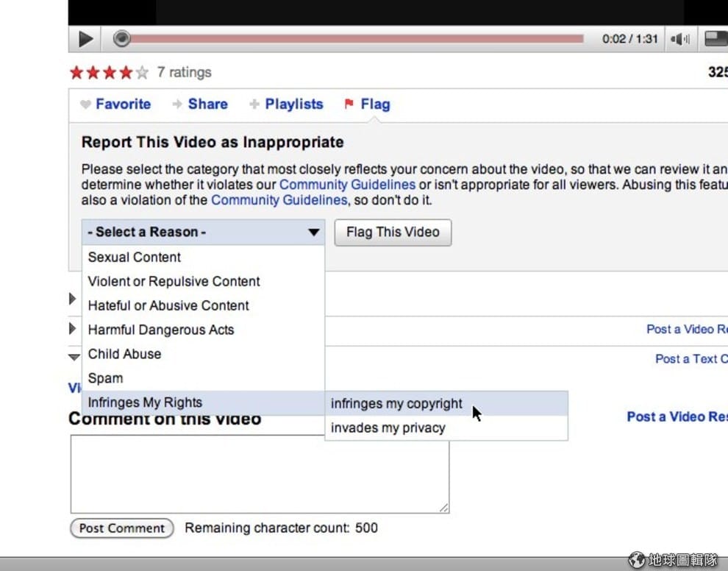Image resolution: width=728 pixels, height=571 pixels.
Task: Collapse the expanded section down-arrow triangle
Action: (74, 357)
